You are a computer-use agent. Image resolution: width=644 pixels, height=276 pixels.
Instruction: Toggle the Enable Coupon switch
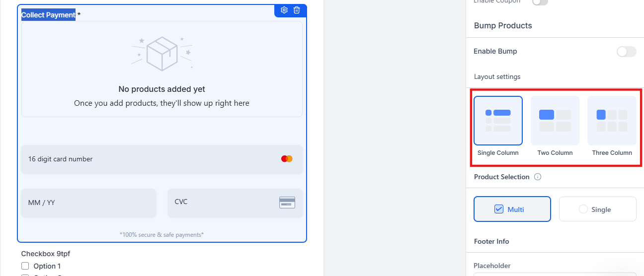tap(540, 2)
